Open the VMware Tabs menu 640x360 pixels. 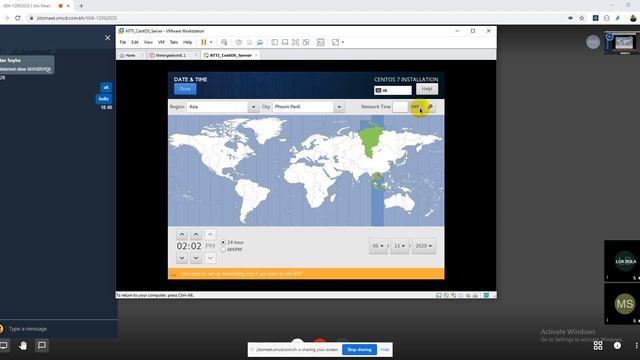point(174,42)
